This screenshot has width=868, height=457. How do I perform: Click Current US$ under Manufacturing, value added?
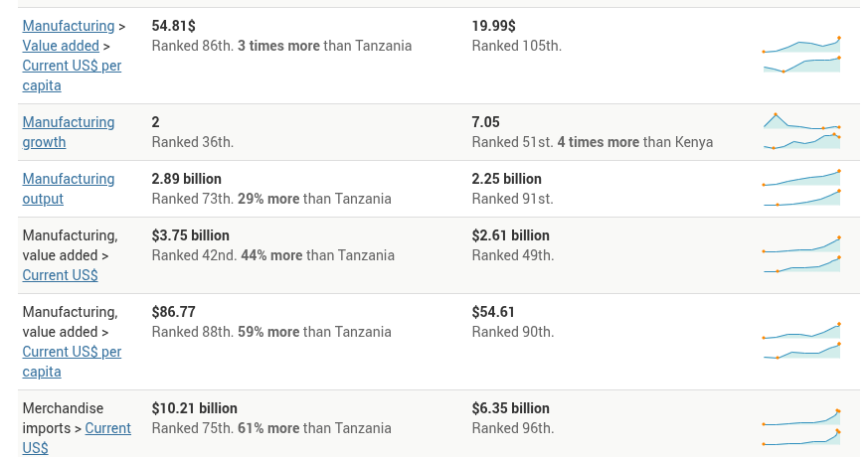[x=60, y=275]
